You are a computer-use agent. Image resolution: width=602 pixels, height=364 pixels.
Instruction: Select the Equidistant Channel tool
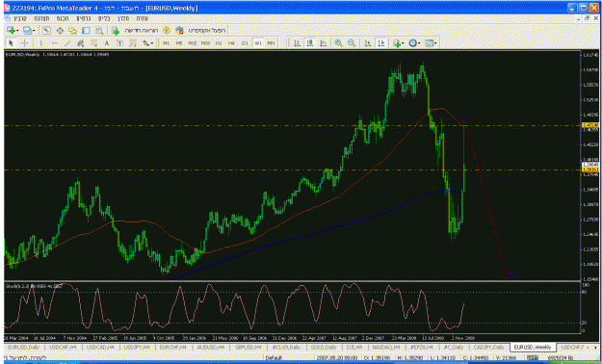pos(80,43)
